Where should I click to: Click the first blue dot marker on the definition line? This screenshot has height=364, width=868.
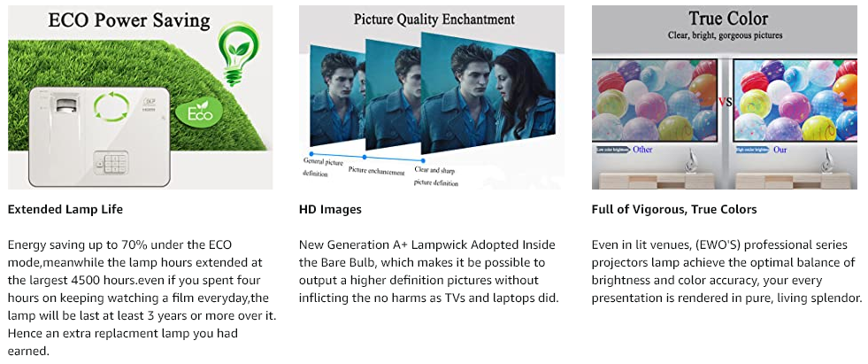pyautogui.click(x=311, y=153)
